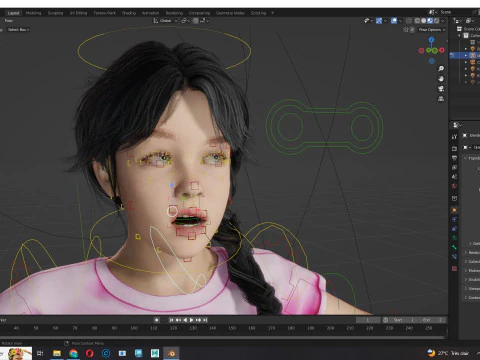Click the red X axis on navigation gizmo

(x=442, y=50)
